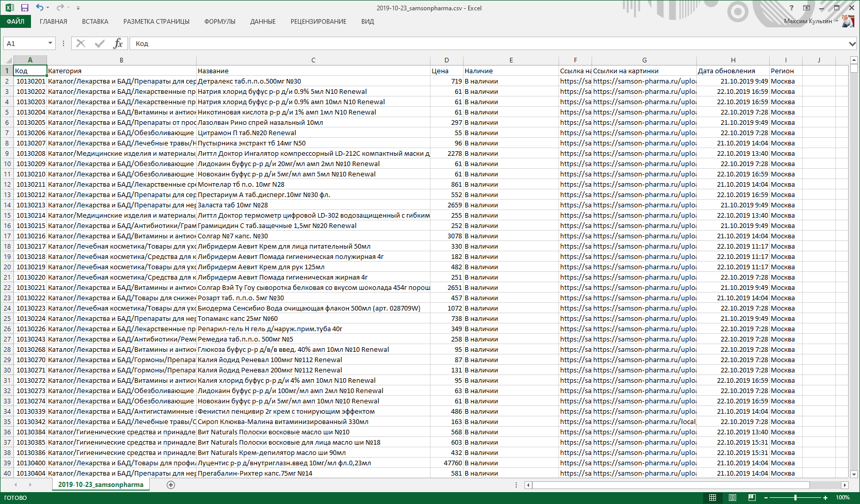The image size is (860, 504).
Task: Click the Прегабалин-Рихтер капс.75мг №14 cell
Action: (313, 473)
